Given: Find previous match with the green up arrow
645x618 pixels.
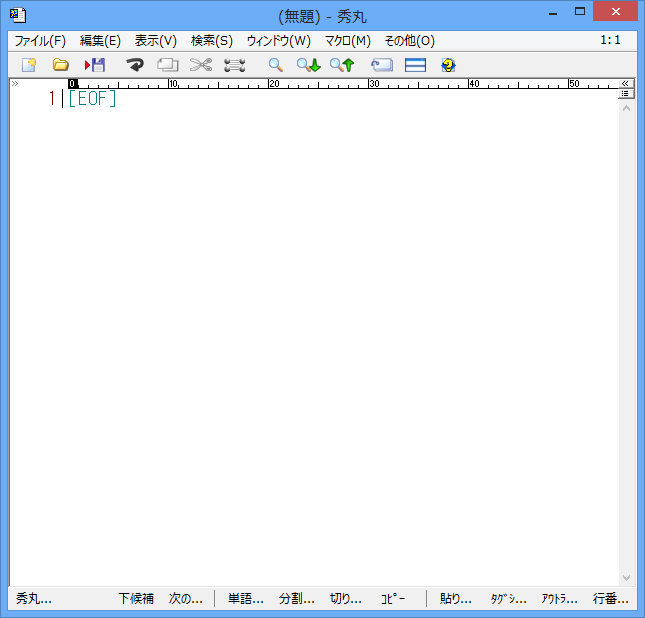Looking at the screenshot, I should pyautogui.click(x=342, y=65).
